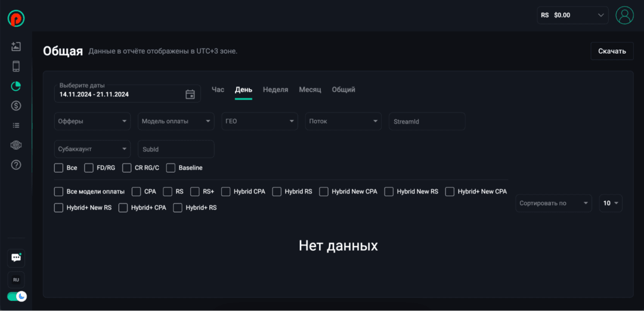The height and width of the screenshot is (311, 644).
Task: Expand the Офферы dropdown
Action: click(92, 121)
